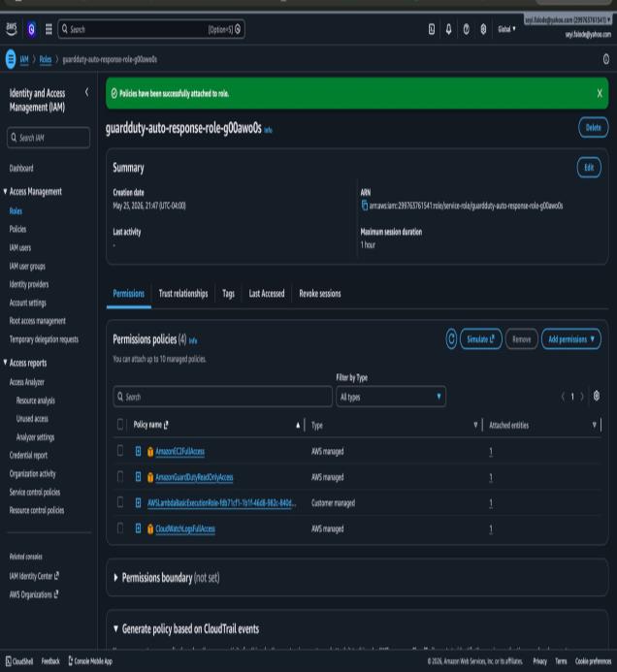
Task: Open IAM users in sidebar
Action: coord(20,247)
